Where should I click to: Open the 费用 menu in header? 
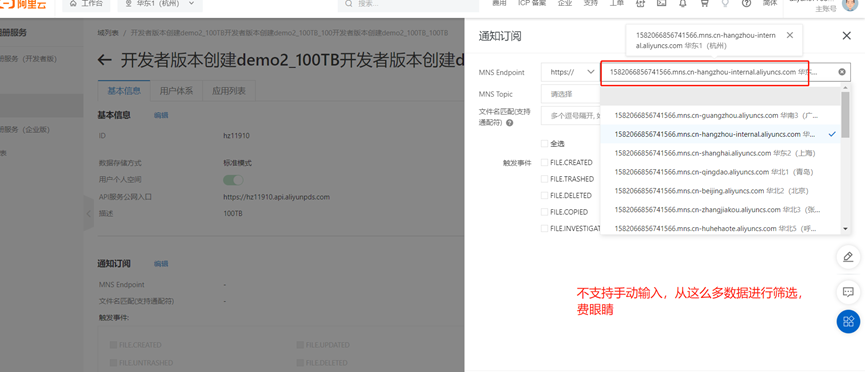[x=499, y=3]
